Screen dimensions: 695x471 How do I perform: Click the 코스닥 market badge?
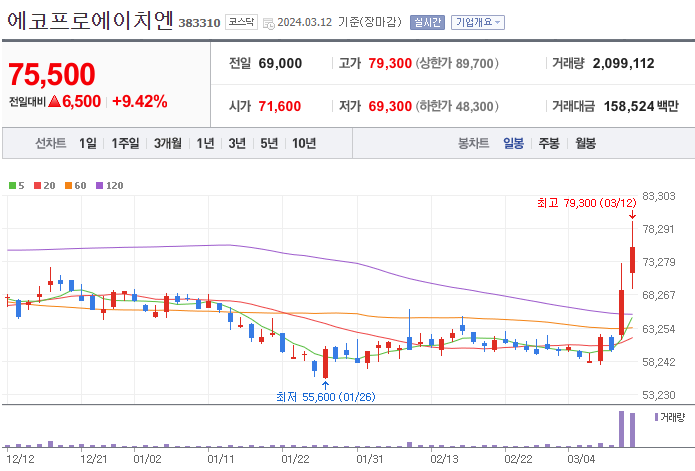pos(241,22)
